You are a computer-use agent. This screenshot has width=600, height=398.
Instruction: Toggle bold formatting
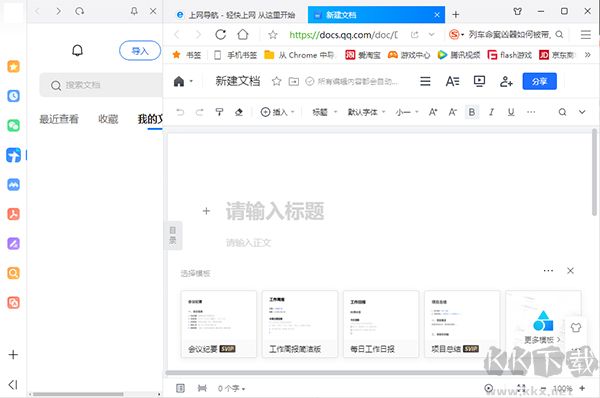(472, 112)
